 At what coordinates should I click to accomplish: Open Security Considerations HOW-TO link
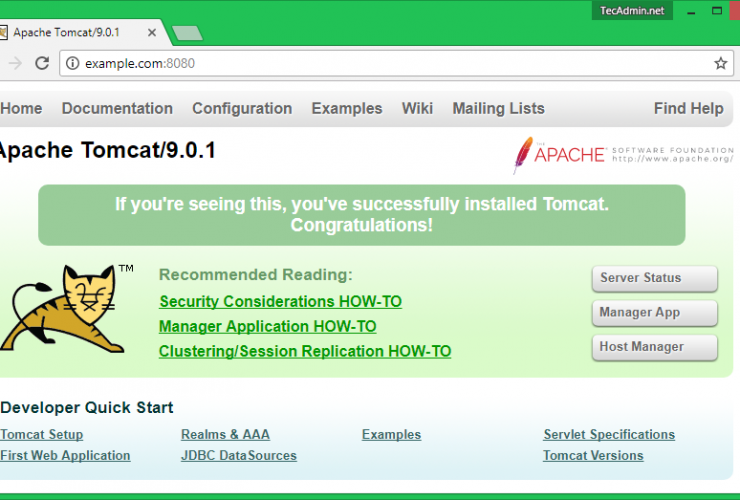280,301
